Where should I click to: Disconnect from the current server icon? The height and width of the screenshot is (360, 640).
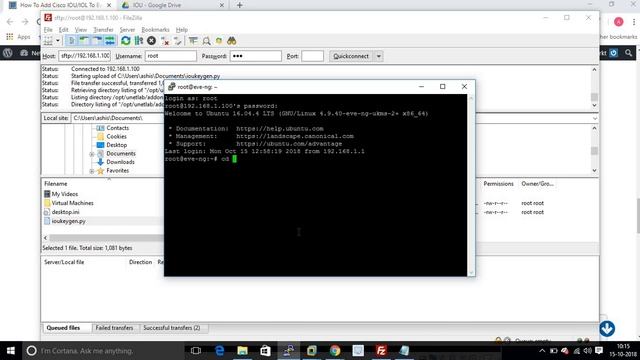pos(165,41)
